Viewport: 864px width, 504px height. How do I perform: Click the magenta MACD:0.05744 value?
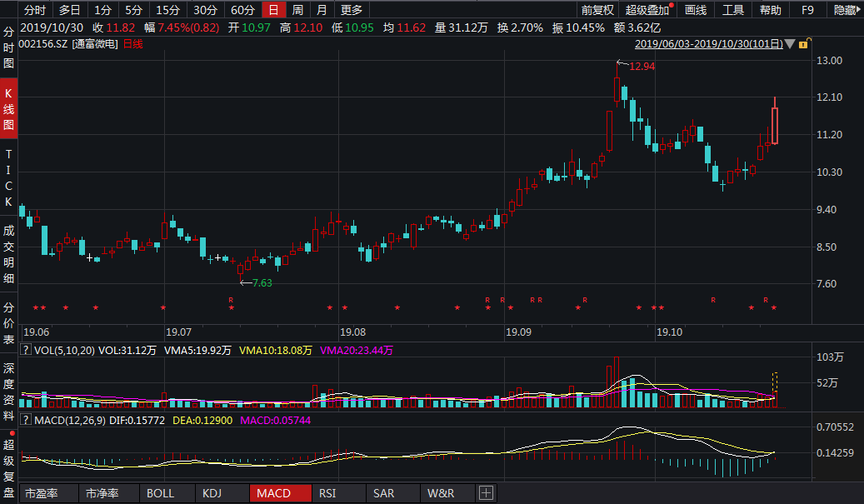276,420
